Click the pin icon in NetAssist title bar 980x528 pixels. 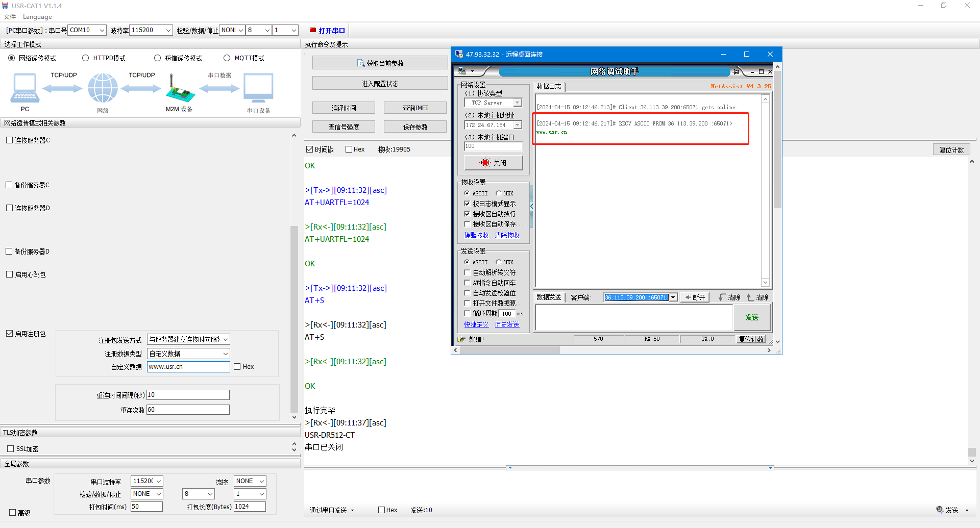[736, 72]
